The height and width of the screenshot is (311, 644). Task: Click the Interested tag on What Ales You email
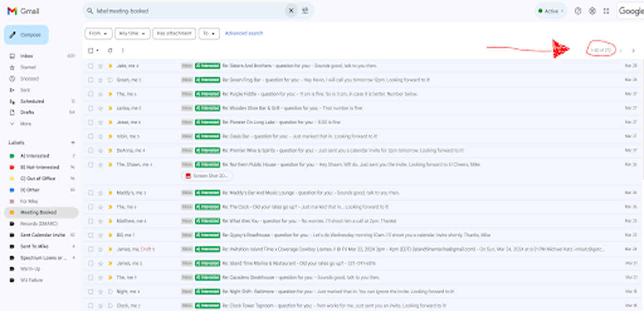(207, 220)
